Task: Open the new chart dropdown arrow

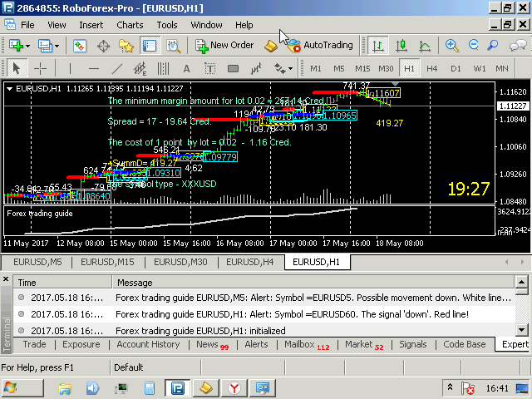Action: [x=27, y=45]
